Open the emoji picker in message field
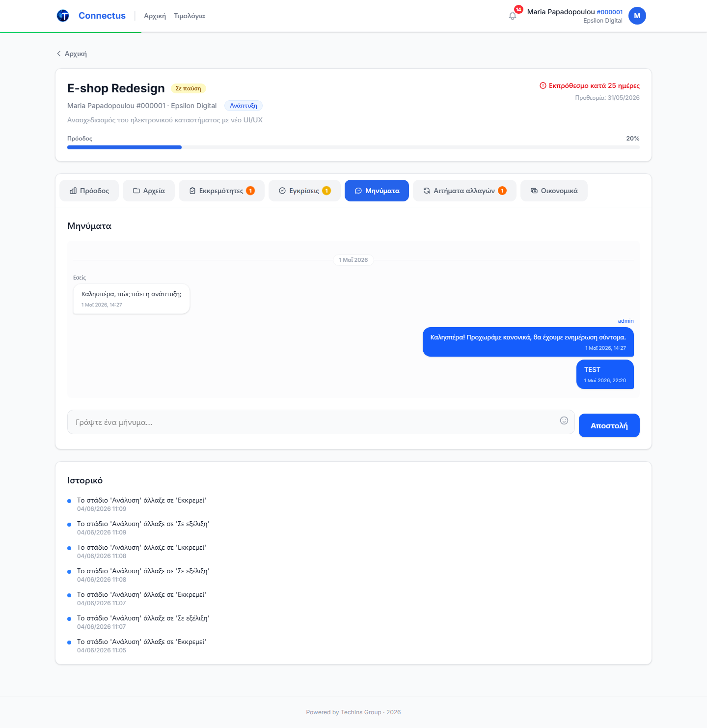 pyautogui.click(x=564, y=420)
